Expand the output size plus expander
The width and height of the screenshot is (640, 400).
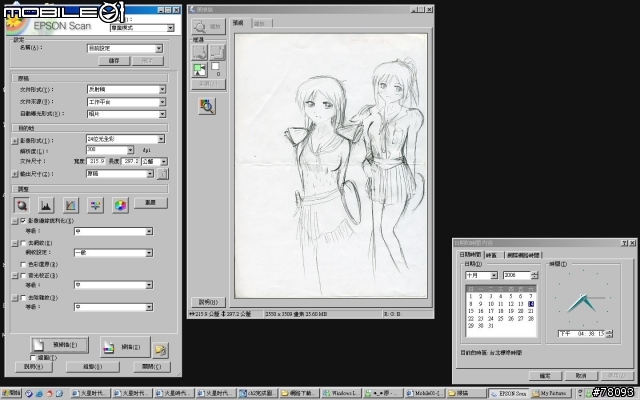tap(15, 174)
